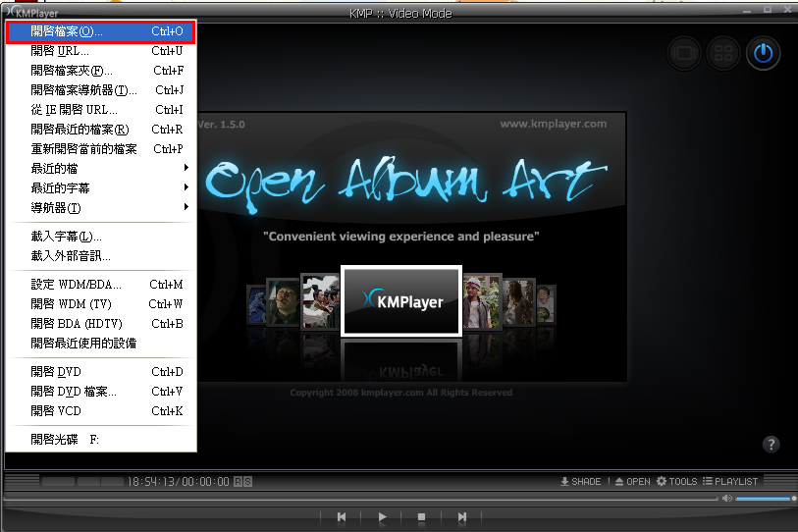The height and width of the screenshot is (532, 798).
Task: Toggle the R/S indicator beside the timer
Action: click(242, 482)
